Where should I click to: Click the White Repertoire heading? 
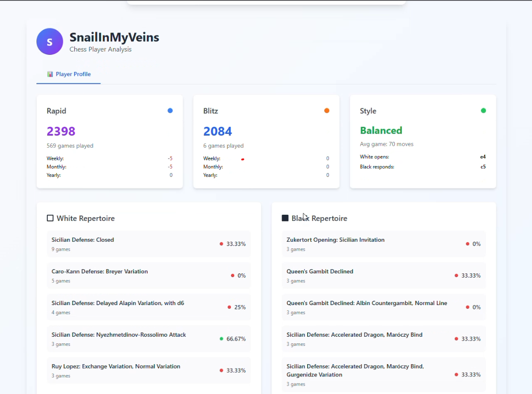(86, 219)
